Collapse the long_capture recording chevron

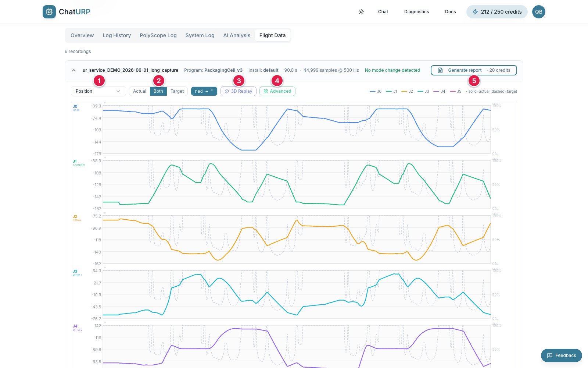click(74, 70)
